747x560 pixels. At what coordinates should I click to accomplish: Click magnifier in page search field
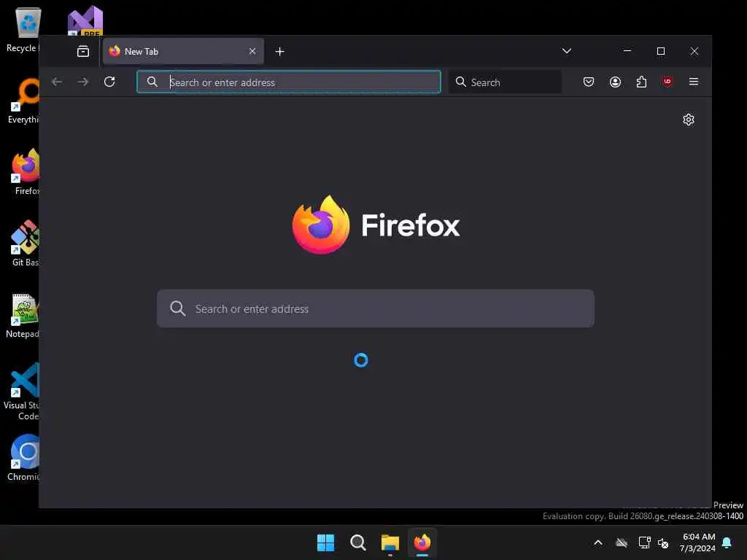pos(178,308)
